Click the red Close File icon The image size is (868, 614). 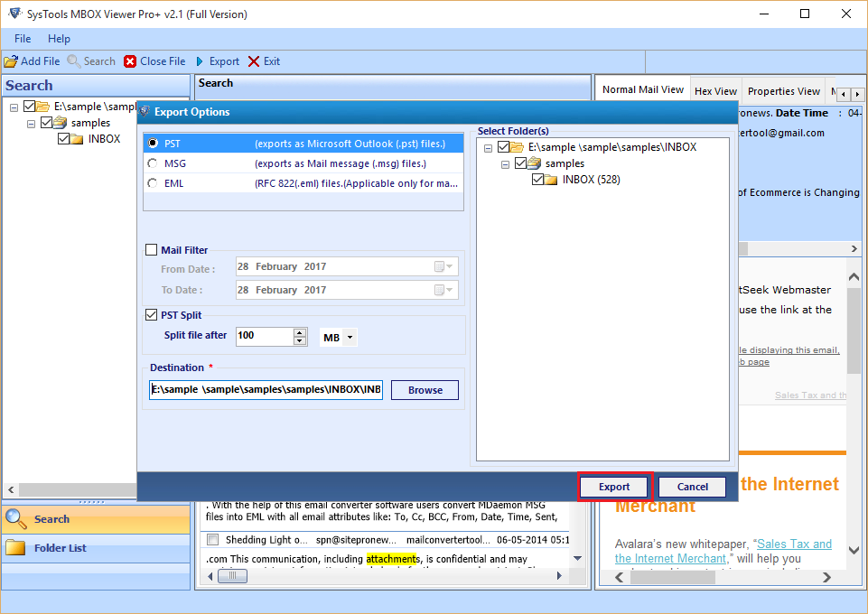(x=130, y=61)
